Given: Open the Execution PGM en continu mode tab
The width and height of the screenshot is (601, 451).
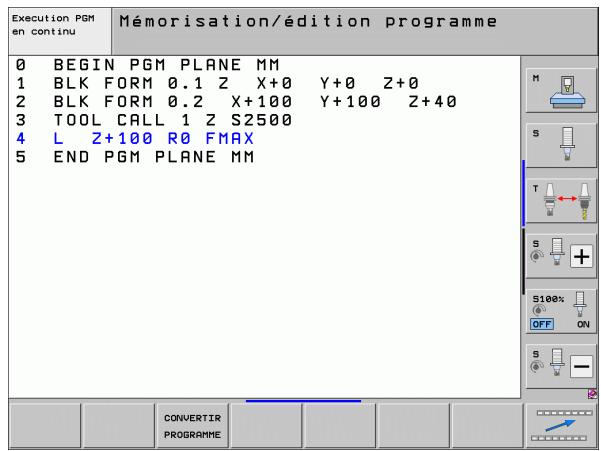Looking at the screenshot, I should point(60,31).
